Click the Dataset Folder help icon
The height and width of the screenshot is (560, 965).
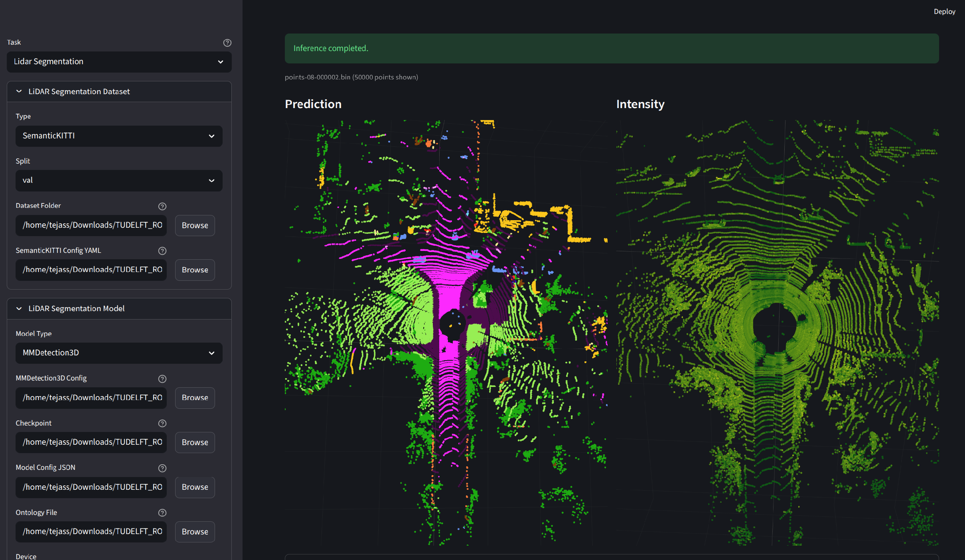[162, 206]
